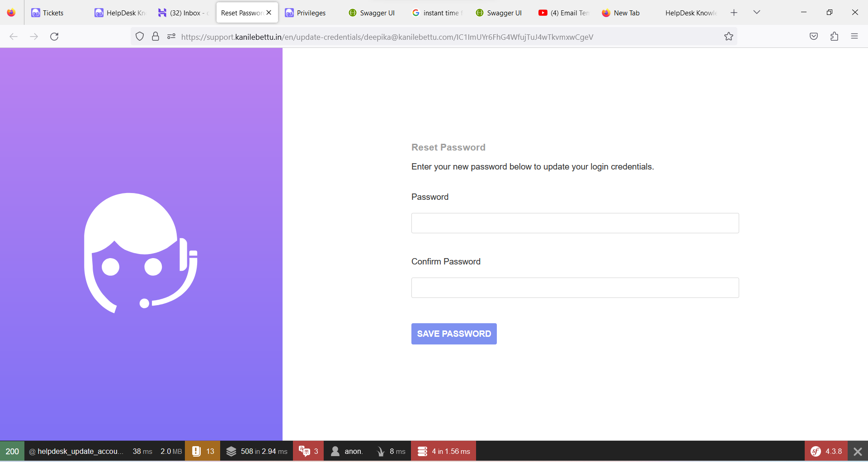The image size is (868, 462).
Task: Reload the current page
Action: (54, 37)
